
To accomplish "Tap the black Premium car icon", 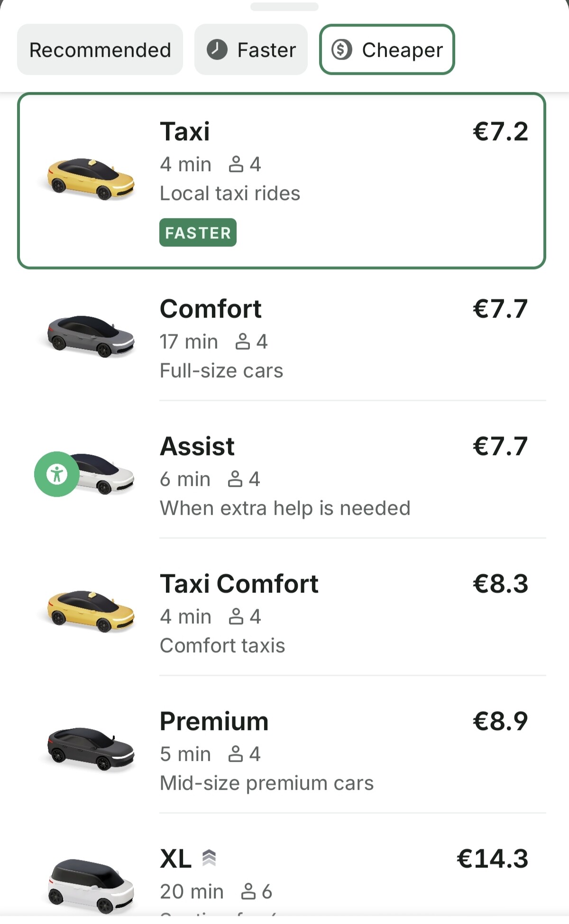I will click(91, 749).
